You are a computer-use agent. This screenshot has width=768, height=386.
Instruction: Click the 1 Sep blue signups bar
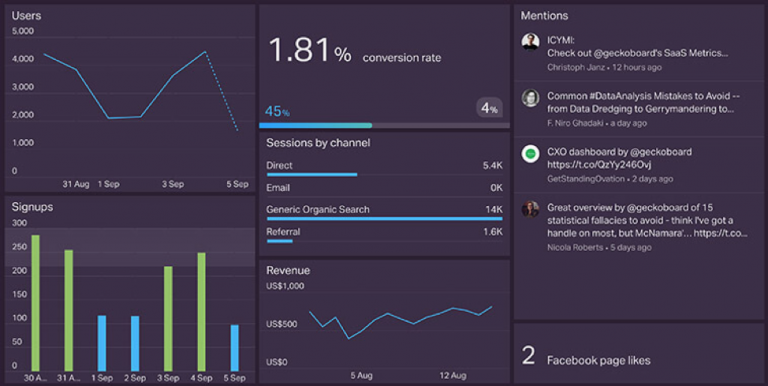coord(102,343)
